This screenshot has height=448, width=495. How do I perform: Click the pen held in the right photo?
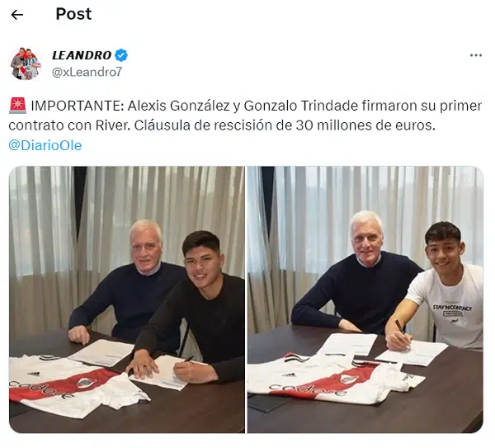point(403,330)
